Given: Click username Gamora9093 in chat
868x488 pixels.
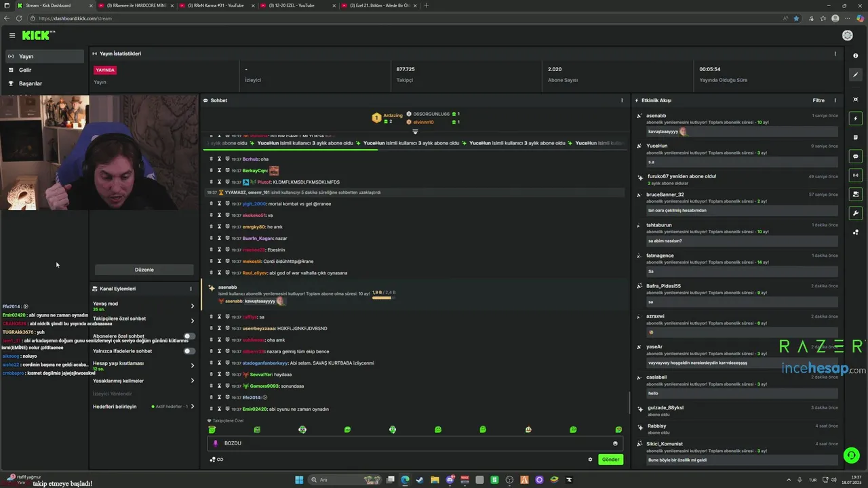Looking at the screenshot, I should click(x=264, y=386).
